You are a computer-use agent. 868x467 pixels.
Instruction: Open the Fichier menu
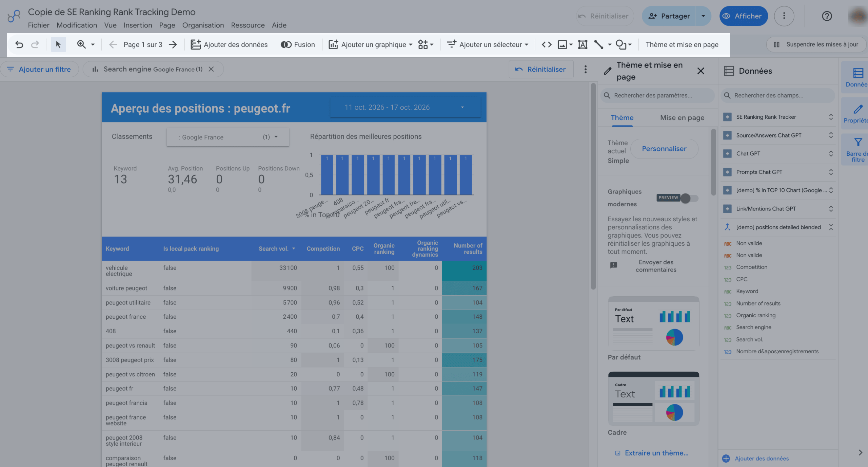pos(39,25)
